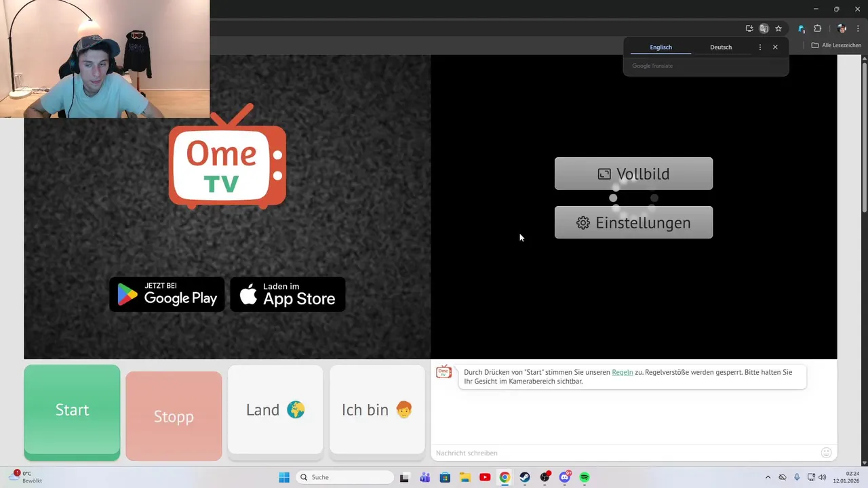Click the install app icon in address bar

pos(749,28)
